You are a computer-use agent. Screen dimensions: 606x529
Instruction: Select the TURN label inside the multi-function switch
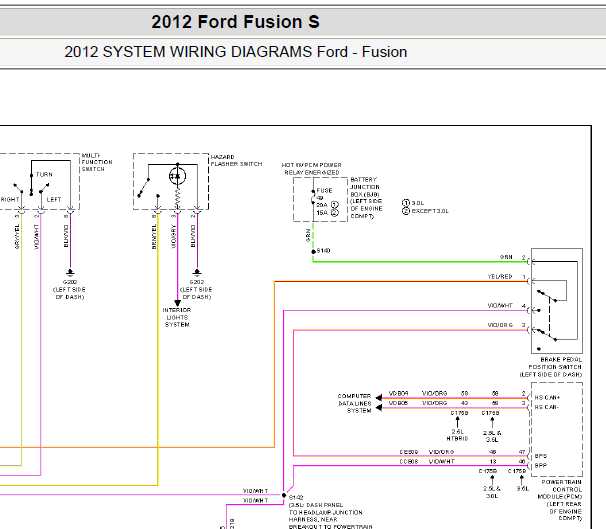pyautogui.click(x=44, y=175)
